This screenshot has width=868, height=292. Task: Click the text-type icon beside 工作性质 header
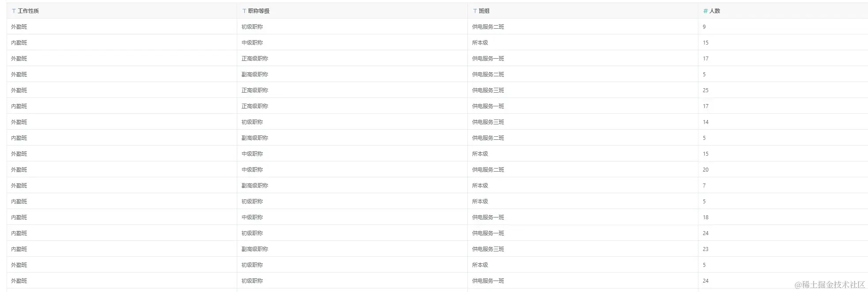pos(14,11)
